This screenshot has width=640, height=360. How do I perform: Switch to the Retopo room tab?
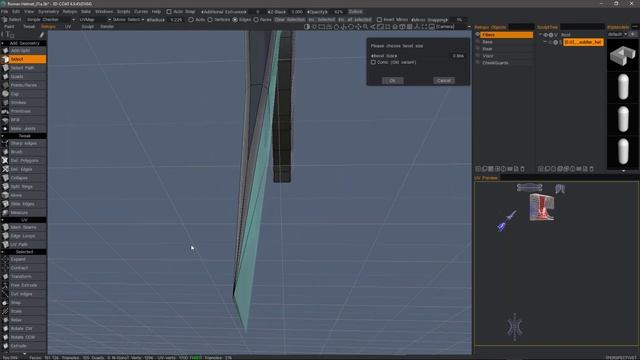click(x=49, y=27)
